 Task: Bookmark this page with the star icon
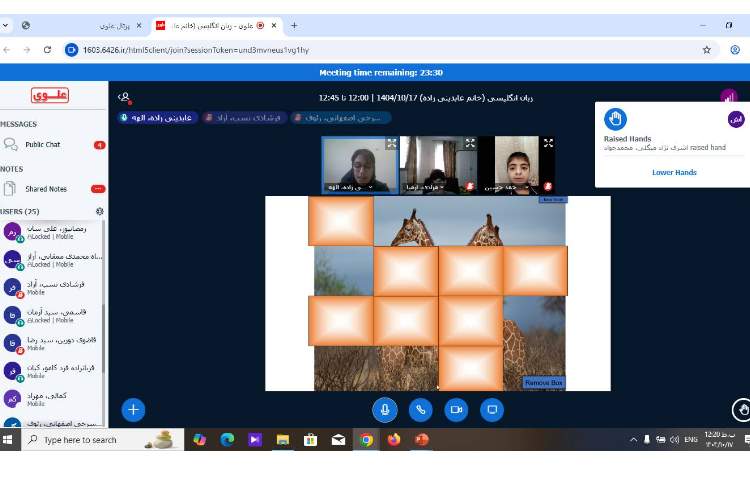tap(706, 49)
